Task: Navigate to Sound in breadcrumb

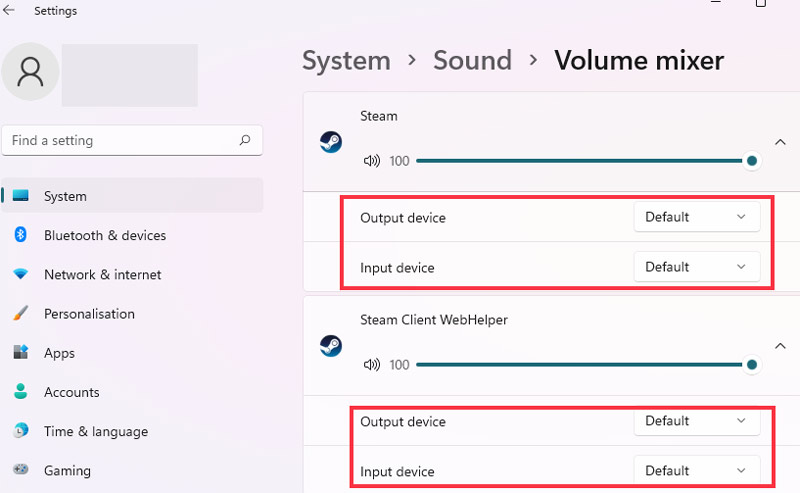Action: 472,60
